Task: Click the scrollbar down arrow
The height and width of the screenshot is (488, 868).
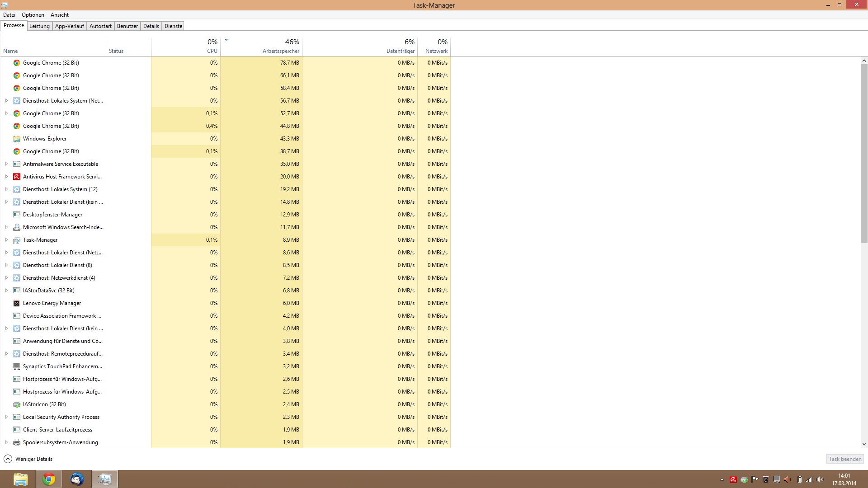Action: (x=864, y=444)
